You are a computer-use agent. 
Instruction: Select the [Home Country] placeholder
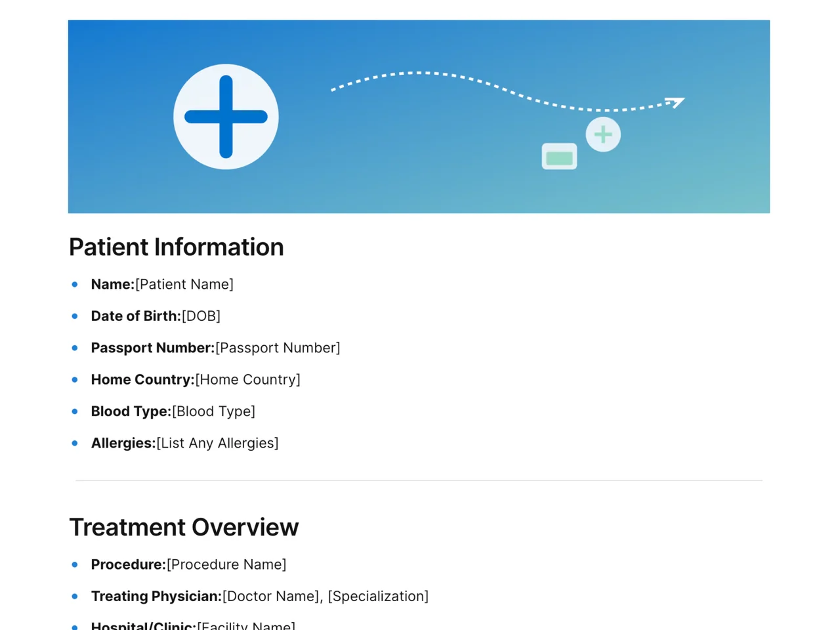pyautogui.click(x=248, y=379)
